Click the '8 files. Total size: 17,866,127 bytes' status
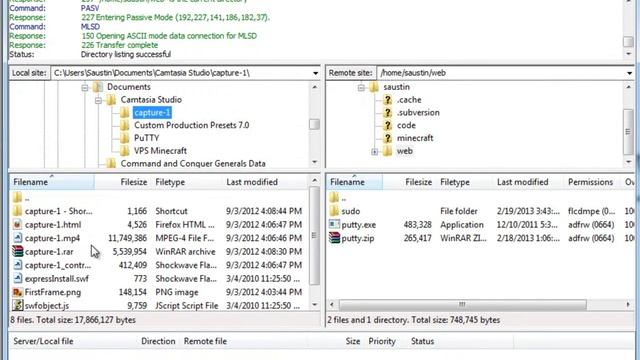640x360 pixels. (x=73, y=320)
